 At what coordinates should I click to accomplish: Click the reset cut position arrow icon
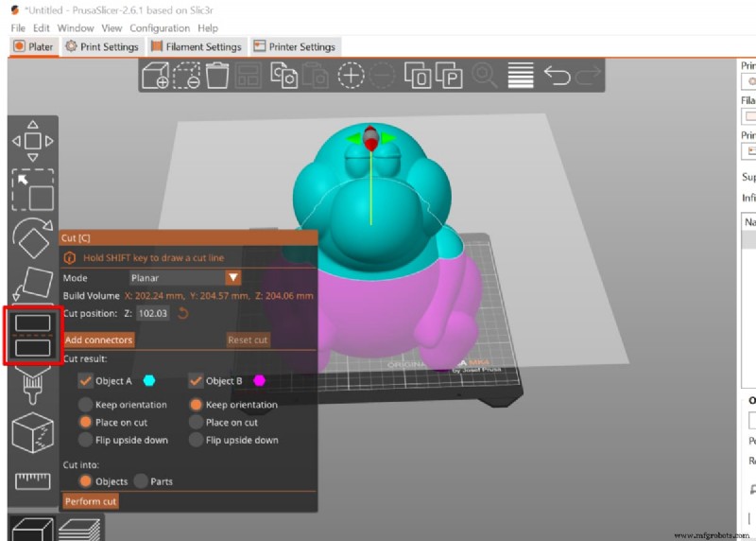click(x=182, y=314)
